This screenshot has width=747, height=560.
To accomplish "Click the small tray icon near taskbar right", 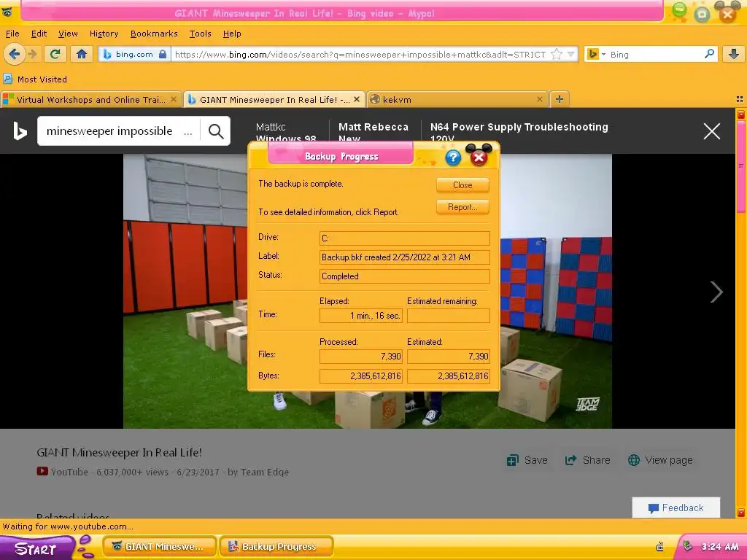I will click(x=659, y=547).
